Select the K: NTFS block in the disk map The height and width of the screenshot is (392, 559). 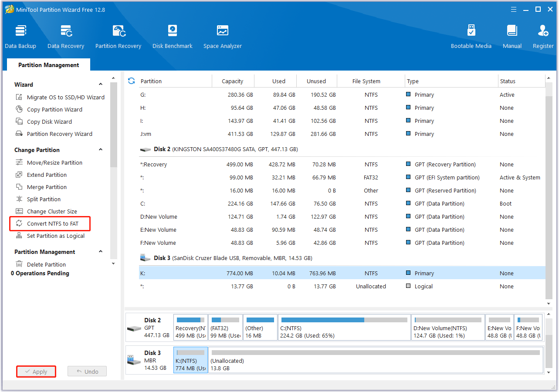190,360
